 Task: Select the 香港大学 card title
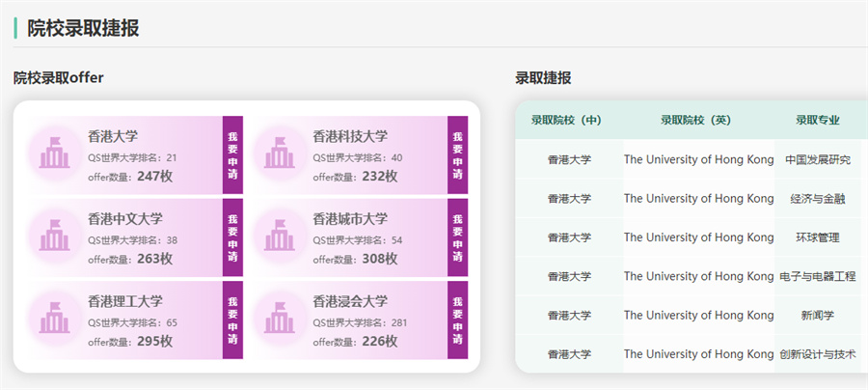(113, 136)
